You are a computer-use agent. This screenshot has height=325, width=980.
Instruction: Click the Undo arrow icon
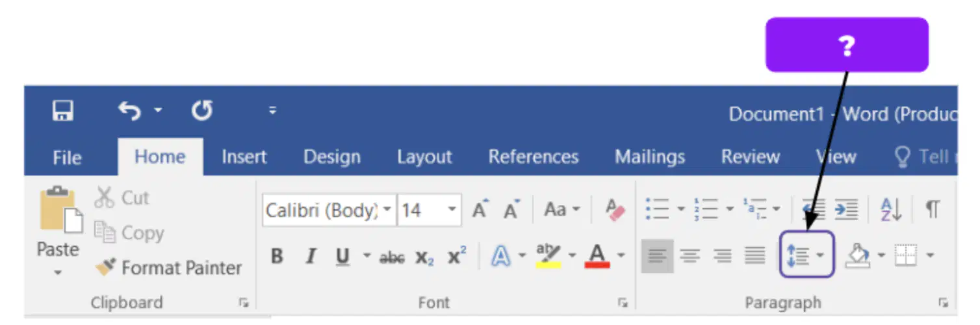pos(130,112)
